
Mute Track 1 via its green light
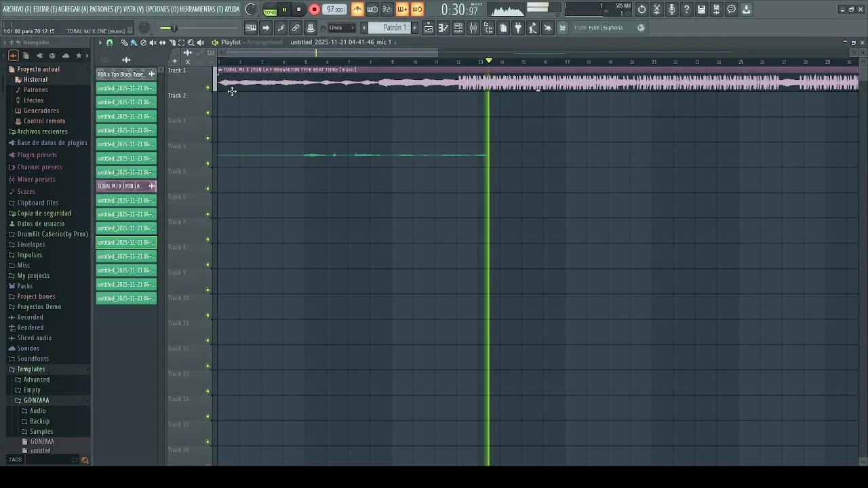208,87
